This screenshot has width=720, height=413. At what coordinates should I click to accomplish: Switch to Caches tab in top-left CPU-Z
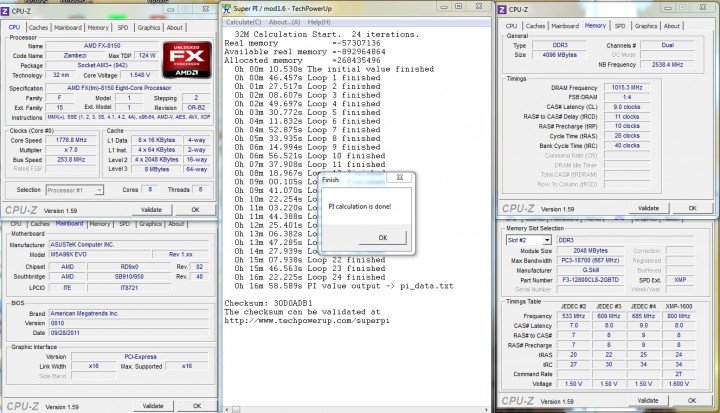pos(38,28)
